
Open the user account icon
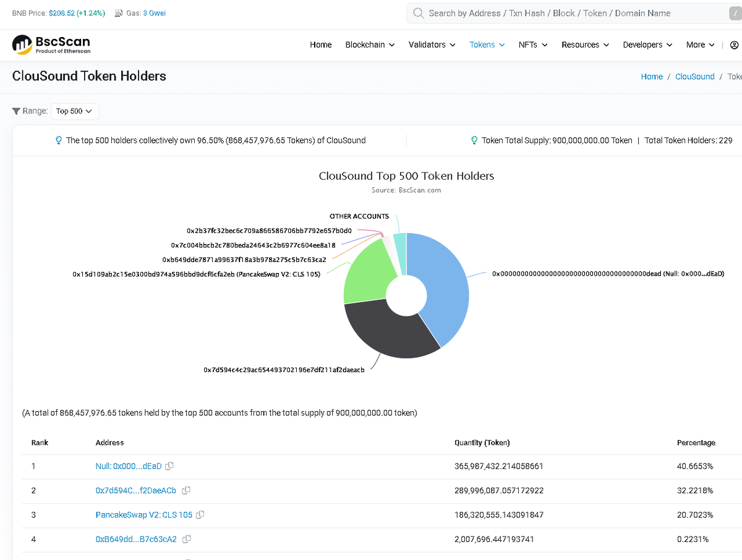click(734, 45)
